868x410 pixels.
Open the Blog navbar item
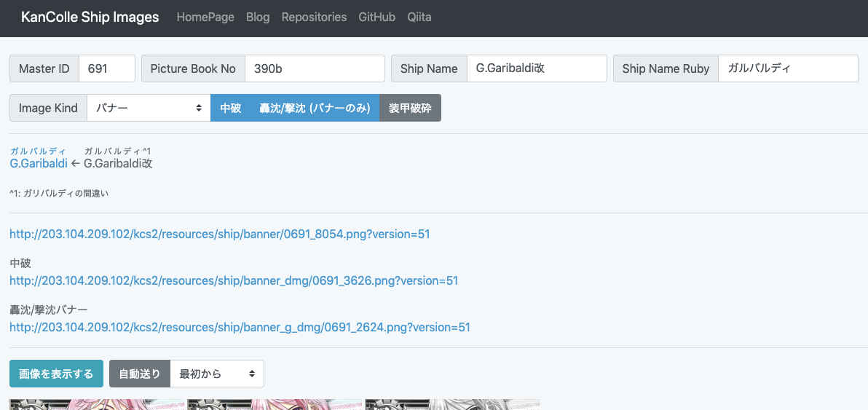pos(258,17)
